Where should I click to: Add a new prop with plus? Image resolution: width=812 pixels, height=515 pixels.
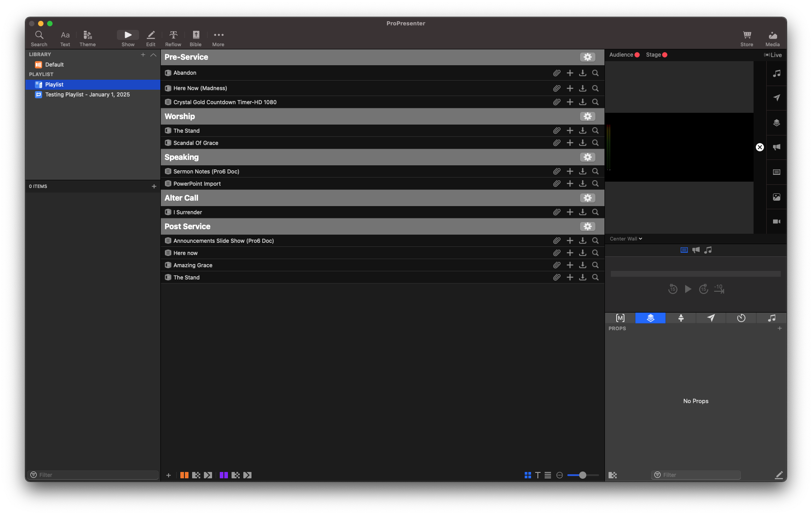[780, 328]
